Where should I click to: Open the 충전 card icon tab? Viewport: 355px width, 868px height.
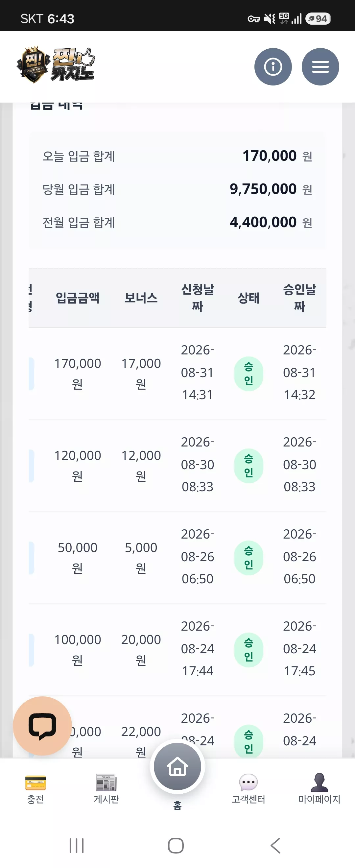[35, 789]
